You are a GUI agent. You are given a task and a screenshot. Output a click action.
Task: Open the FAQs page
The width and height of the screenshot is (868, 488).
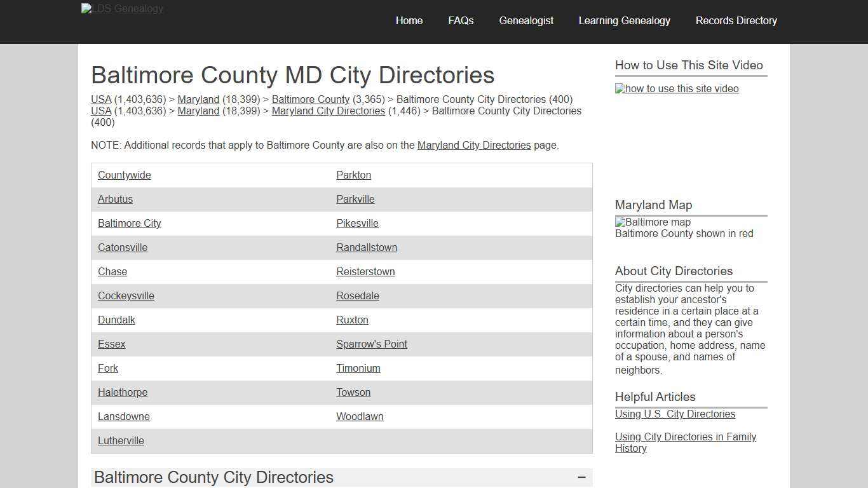(460, 20)
